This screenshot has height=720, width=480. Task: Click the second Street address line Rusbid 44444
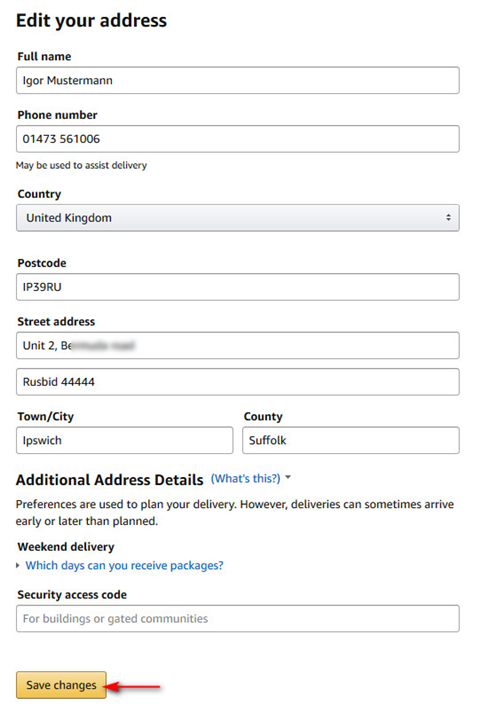(237, 382)
